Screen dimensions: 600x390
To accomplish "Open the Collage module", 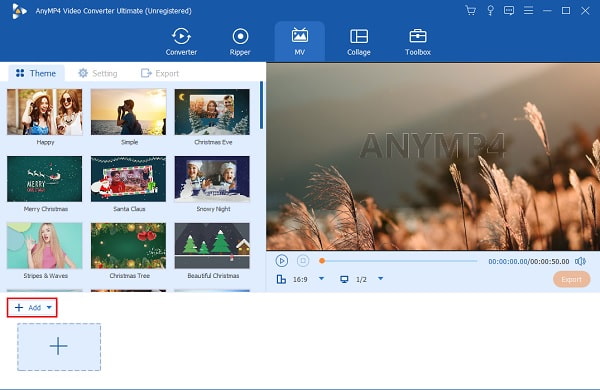I will pos(359,42).
